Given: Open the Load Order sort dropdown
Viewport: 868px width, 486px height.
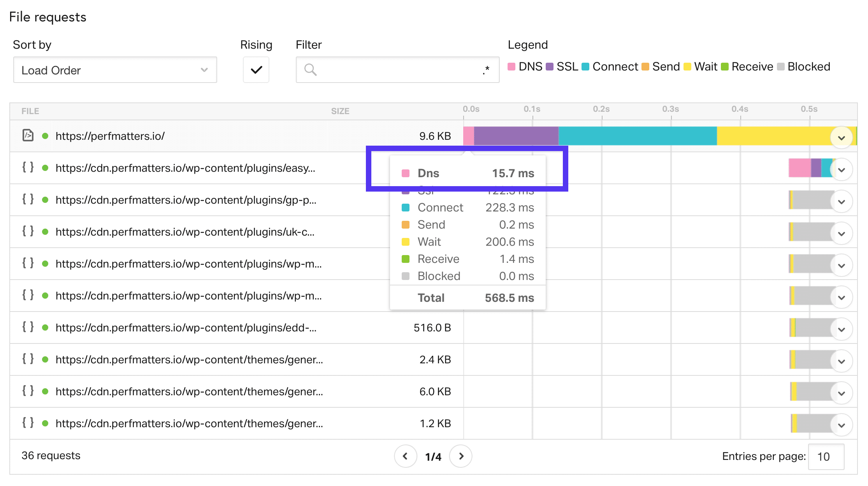Looking at the screenshot, I should pyautogui.click(x=115, y=70).
